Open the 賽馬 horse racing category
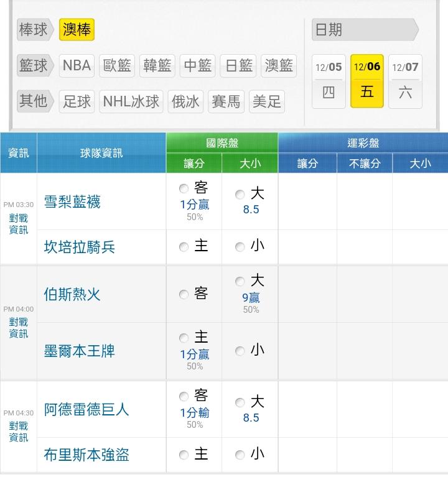This screenshot has height=477, width=448. [x=226, y=101]
